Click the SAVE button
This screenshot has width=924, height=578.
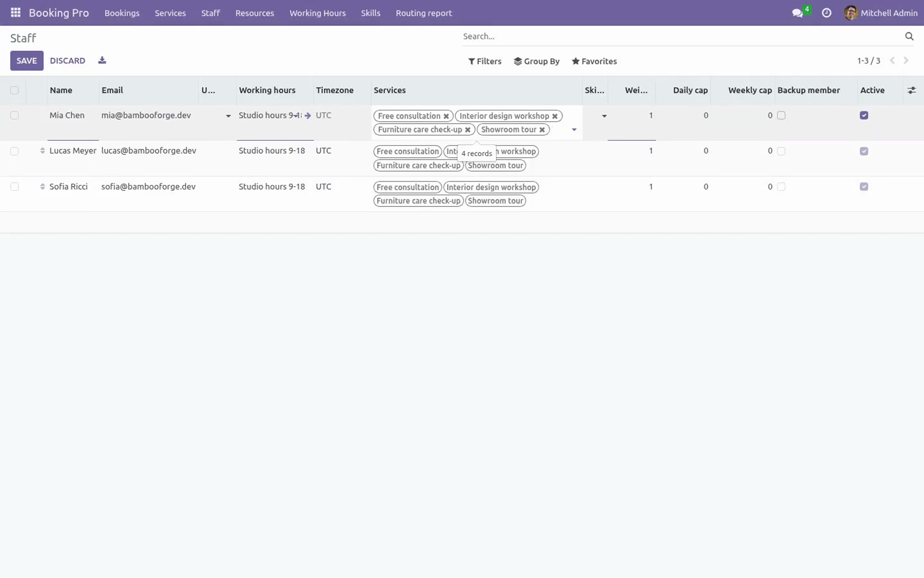click(27, 61)
